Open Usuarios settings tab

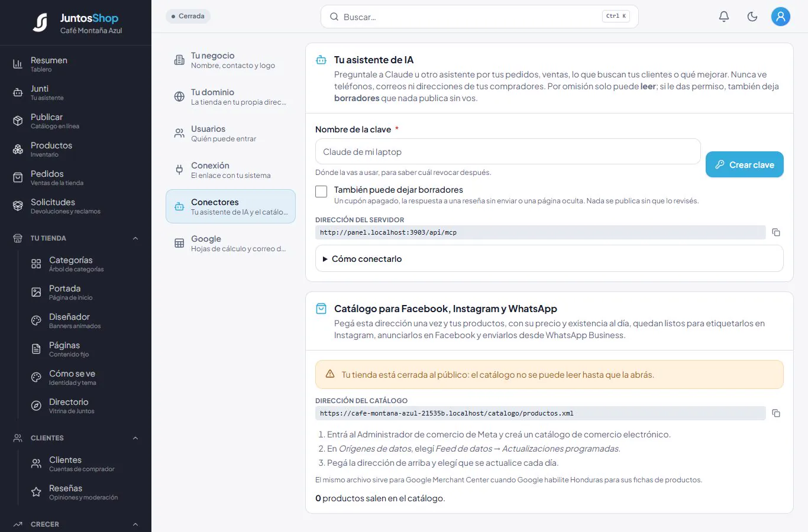(231, 133)
